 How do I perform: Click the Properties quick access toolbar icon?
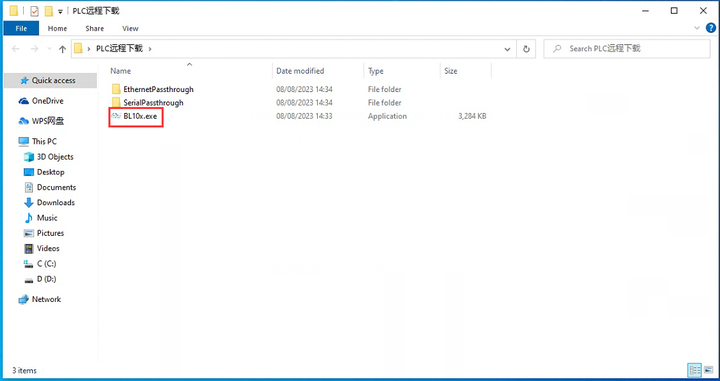(x=34, y=11)
